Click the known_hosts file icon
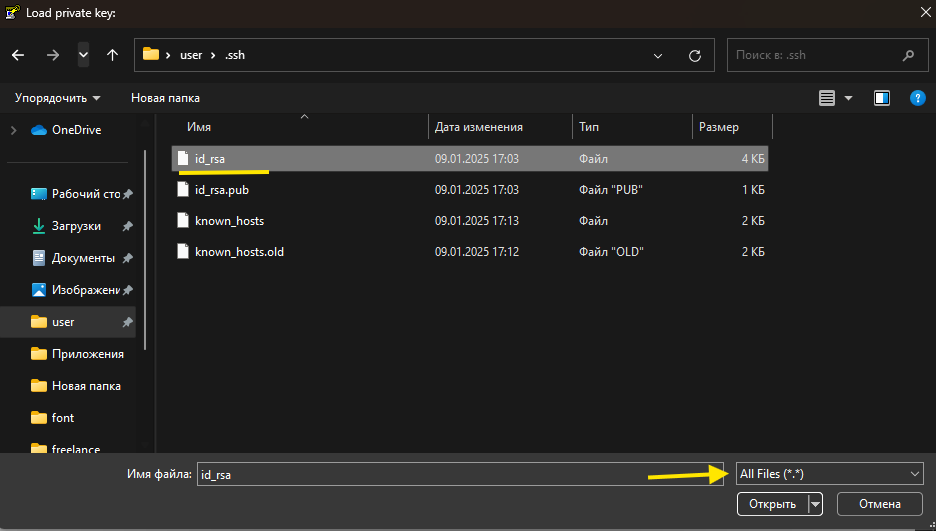936x531 pixels. click(x=183, y=221)
